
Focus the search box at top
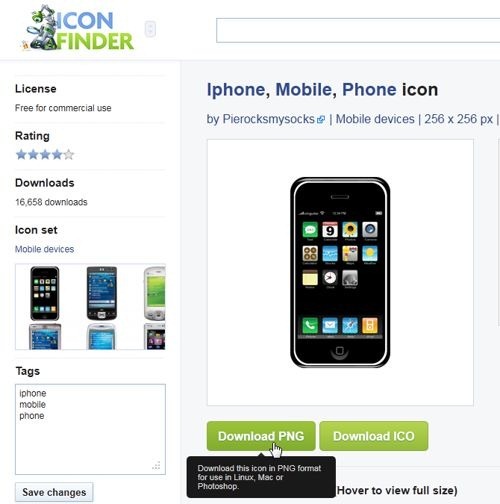358,30
